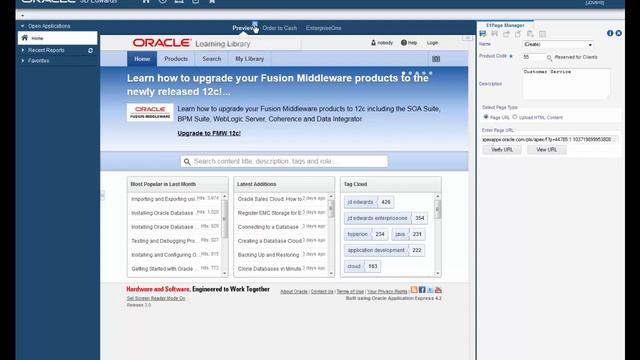Image resolution: width=640 pixels, height=360 pixels.
Task: Open the info icon in E1Page Manager
Action: click(x=610, y=33)
